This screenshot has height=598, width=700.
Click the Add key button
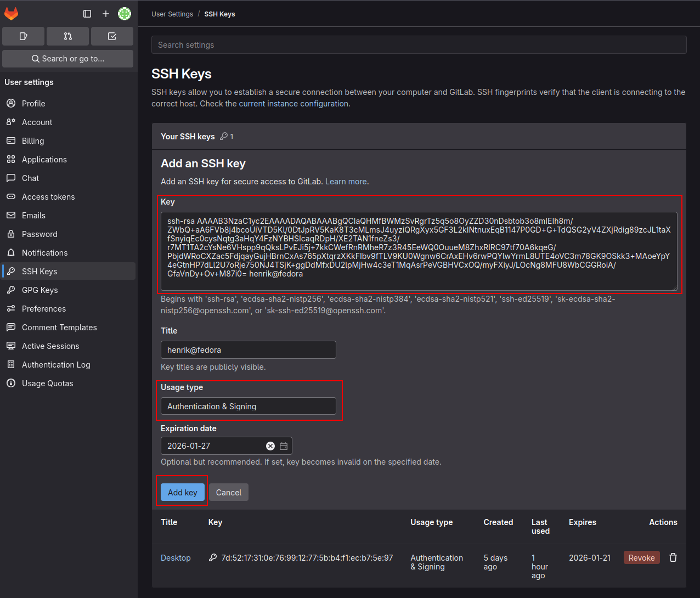(183, 492)
